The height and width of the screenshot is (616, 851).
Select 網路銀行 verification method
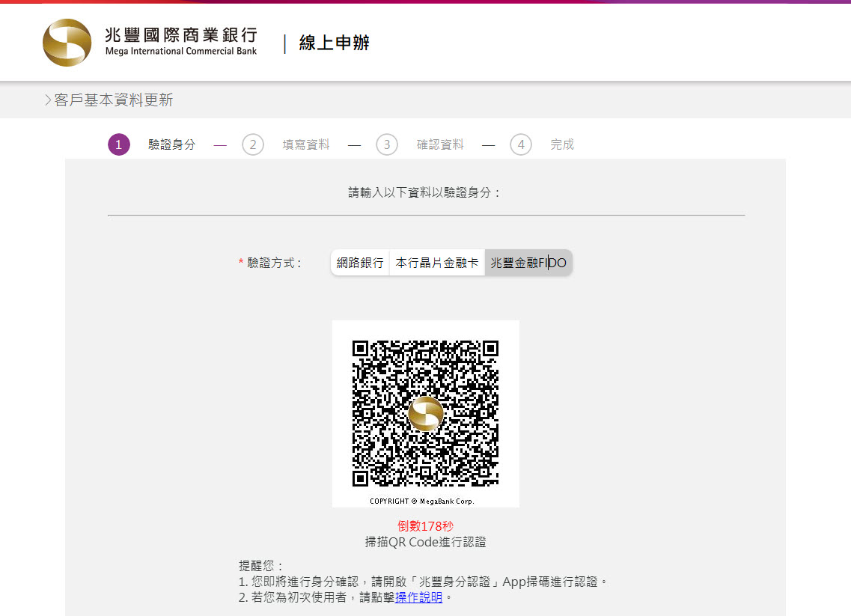click(x=360, y=263)
